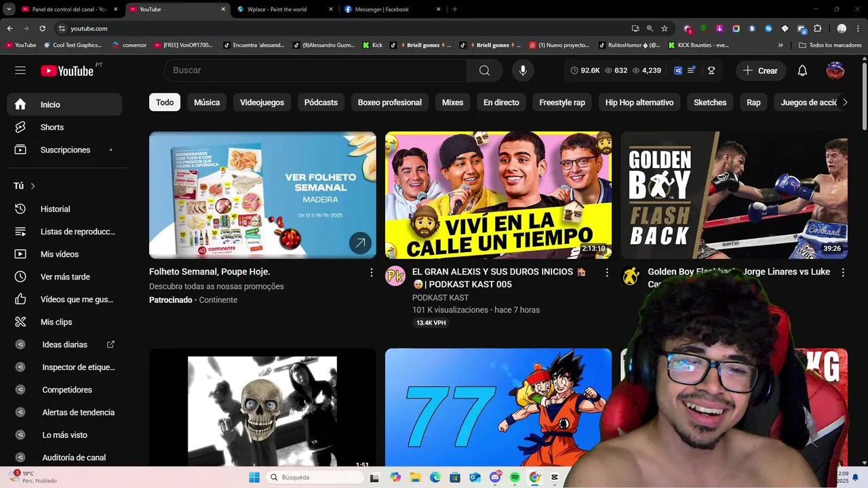Click inside the Buscar search field

pos(315,70)
